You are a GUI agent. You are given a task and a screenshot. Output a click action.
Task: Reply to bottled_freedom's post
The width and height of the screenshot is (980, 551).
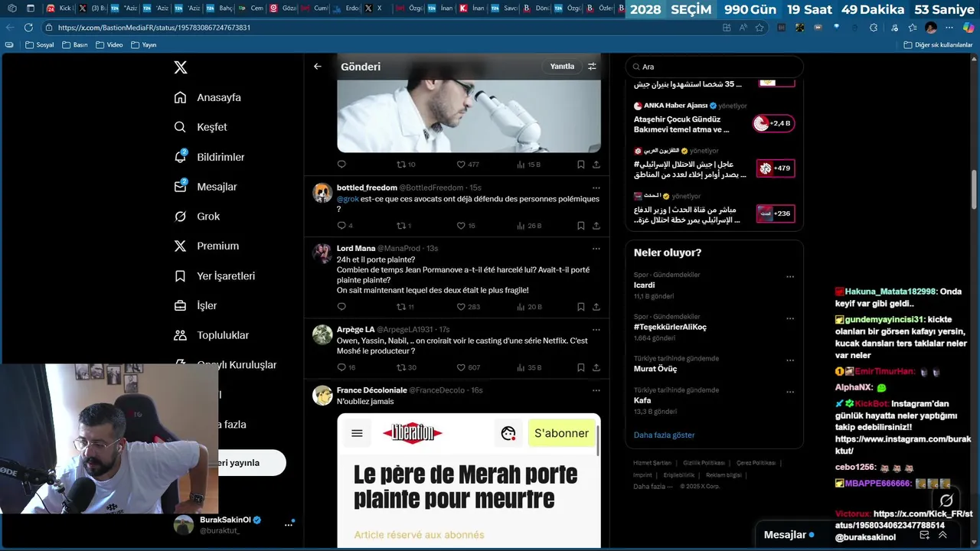pos(345,226)
